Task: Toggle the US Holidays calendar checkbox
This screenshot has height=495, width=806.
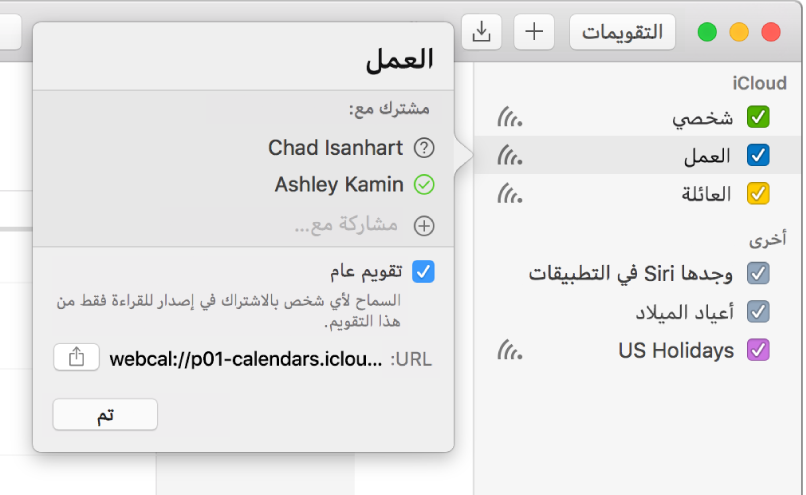Action: (x=758, y=350)
